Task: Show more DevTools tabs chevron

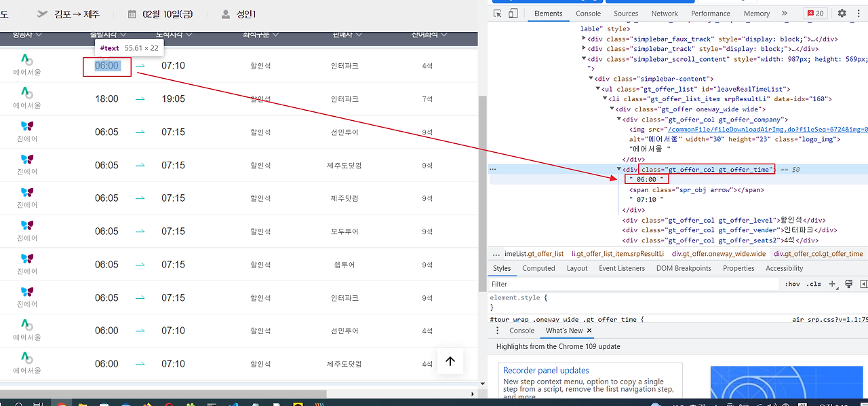Action: click(785, 13)
